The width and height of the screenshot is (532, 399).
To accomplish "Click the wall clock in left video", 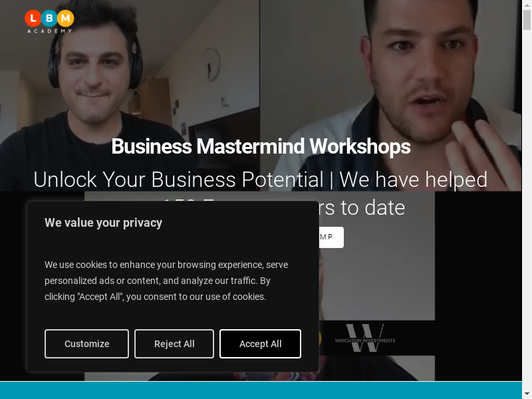I will coord(211,64).
